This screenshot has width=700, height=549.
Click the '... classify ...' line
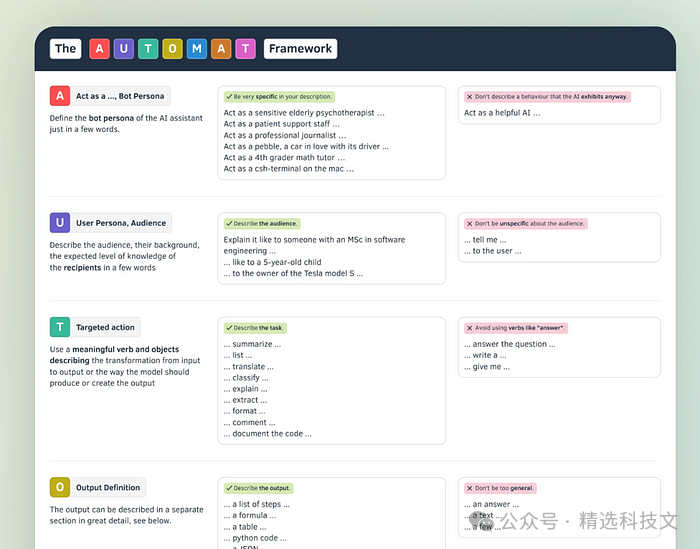point(246,378)
